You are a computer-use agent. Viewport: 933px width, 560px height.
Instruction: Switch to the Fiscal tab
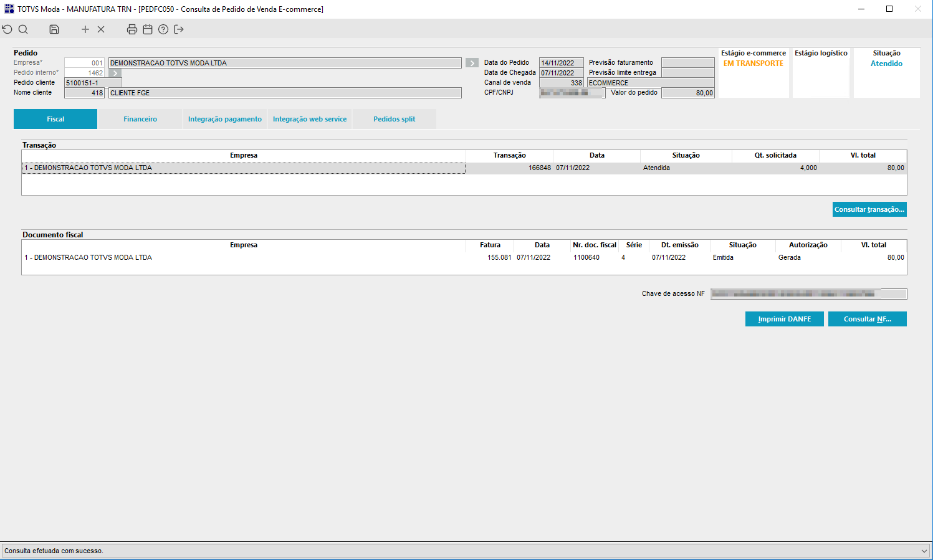(x=55, y=119)
